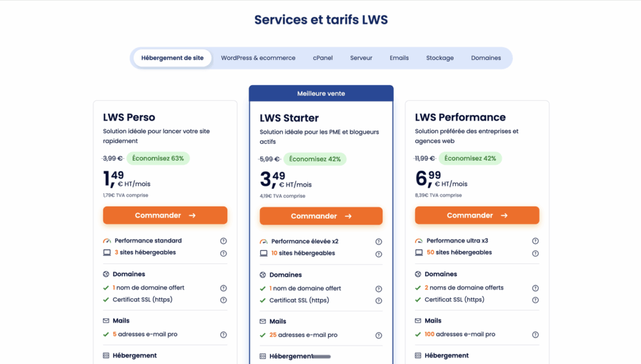This screenshot has height=364, width=641.
Task: Click the Meilleure vente banner
Action: click(x=321, y=94)
